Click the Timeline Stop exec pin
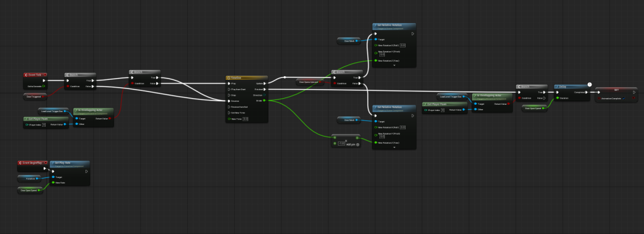 click(229, 95)
